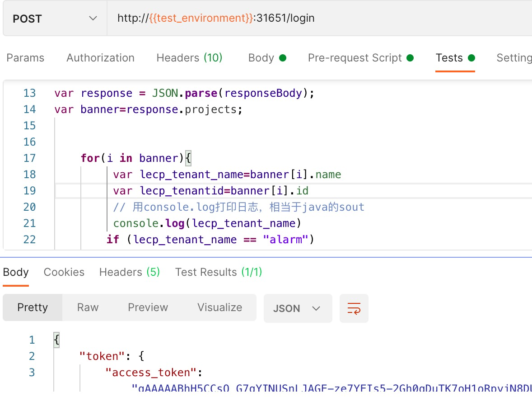Image resolution: width=532 pixels, height=397 pixels.
Task: Click the {{test_environment}} variable in URL
Action: (x=201, y=18)
